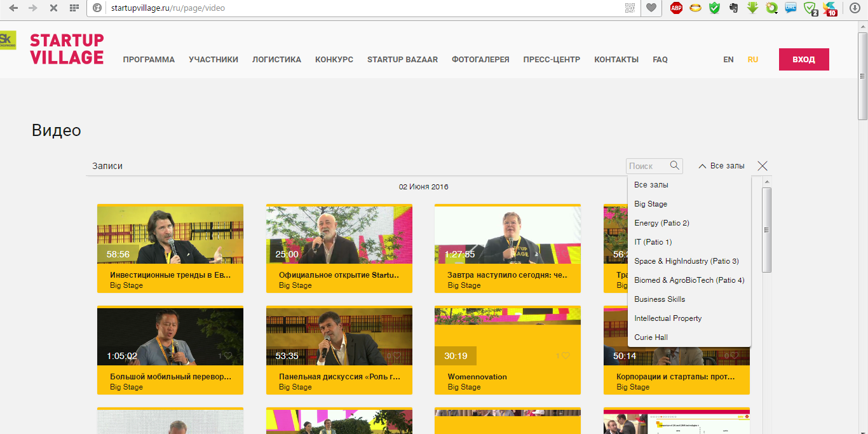Click the Sk Skolkovo green logo
The image size is (868, 434).
8,40
